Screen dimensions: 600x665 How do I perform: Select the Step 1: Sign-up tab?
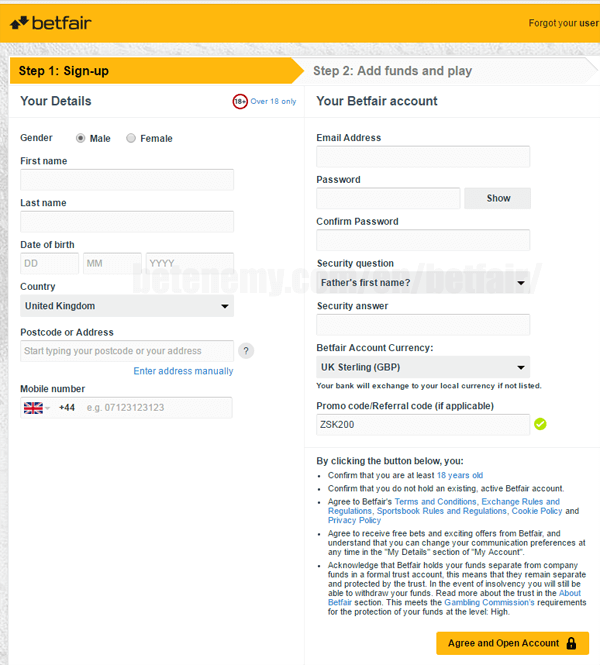coord(156,70)
